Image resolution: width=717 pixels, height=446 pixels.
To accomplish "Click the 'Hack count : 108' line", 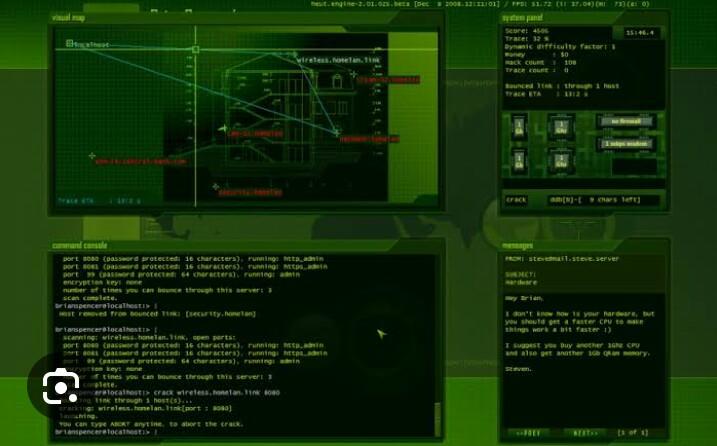I will pyautogui.click(x=540, y=63).
